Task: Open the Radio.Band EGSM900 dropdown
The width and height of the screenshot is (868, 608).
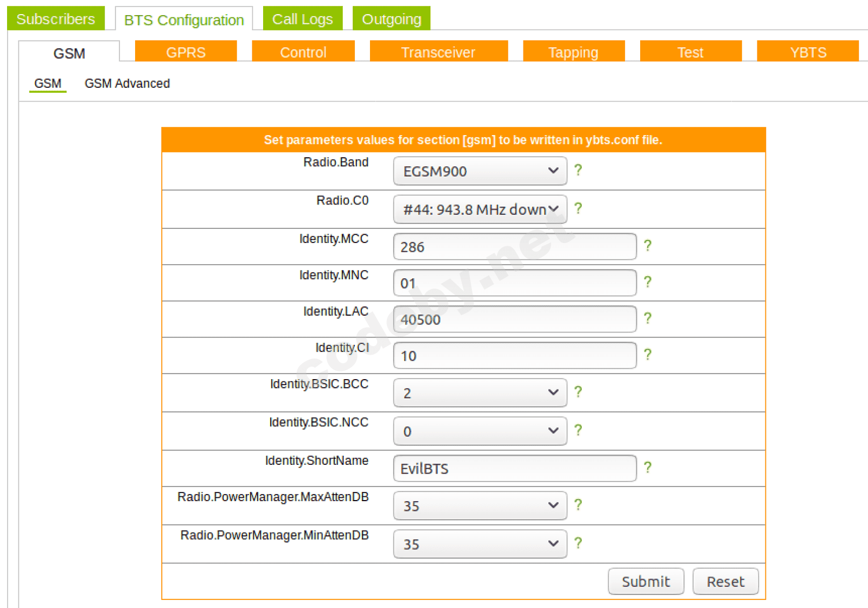Action: pyautogui.click(x=480, y=171)
